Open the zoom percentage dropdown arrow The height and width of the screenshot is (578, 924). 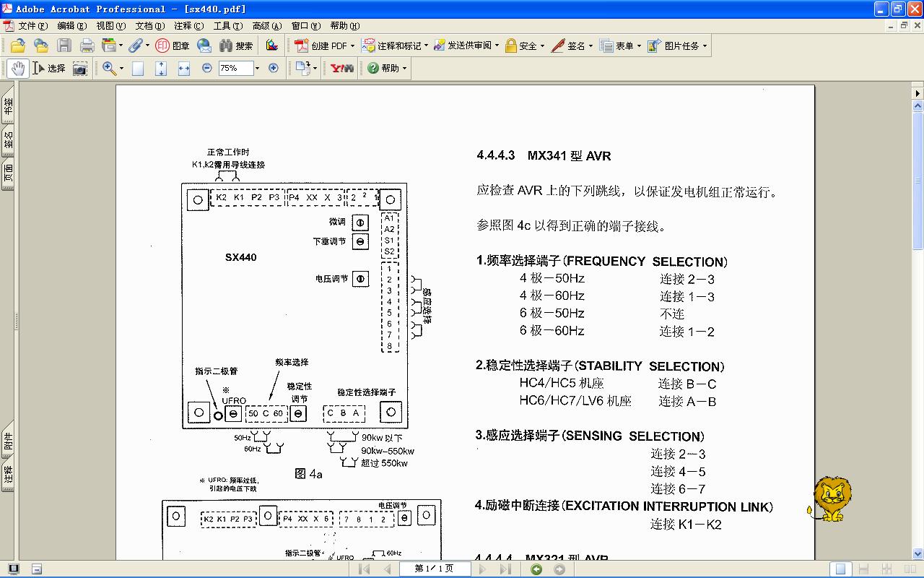[256, 68]
